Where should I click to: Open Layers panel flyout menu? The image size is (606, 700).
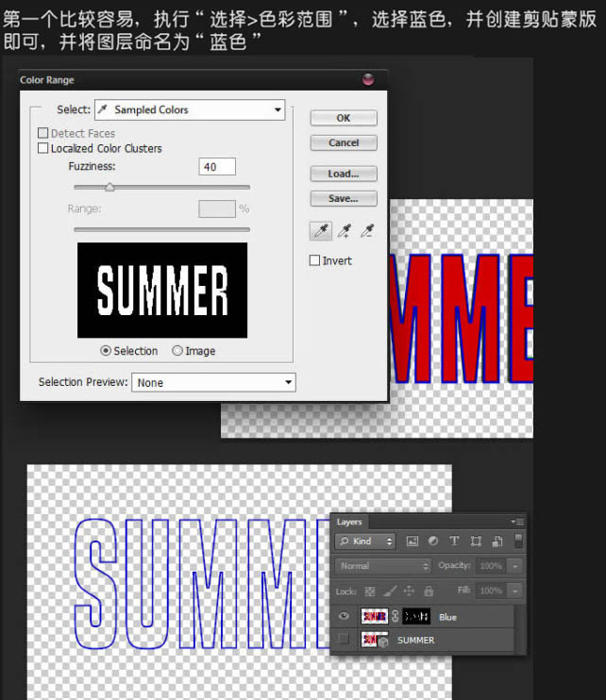coord(517,522)
